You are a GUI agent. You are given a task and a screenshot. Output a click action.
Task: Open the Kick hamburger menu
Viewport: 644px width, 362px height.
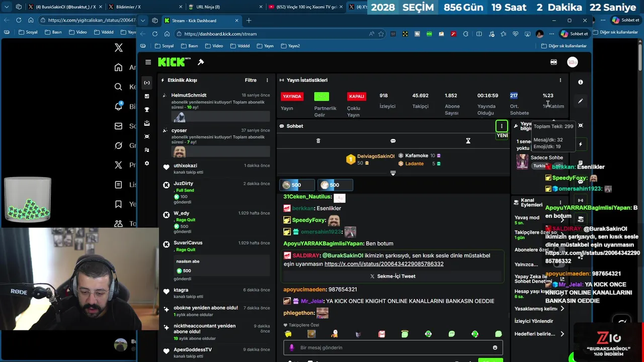tap(148, 62)
